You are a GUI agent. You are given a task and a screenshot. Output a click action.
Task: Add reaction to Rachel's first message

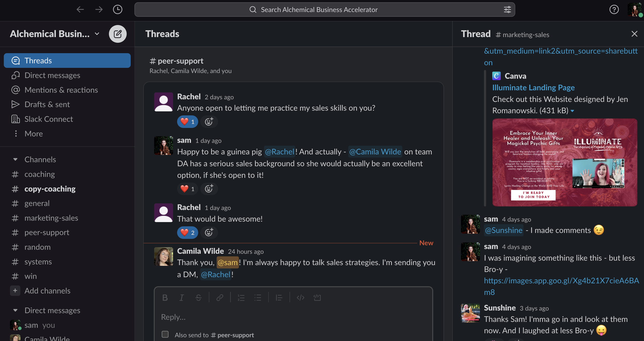click(209, 122)
